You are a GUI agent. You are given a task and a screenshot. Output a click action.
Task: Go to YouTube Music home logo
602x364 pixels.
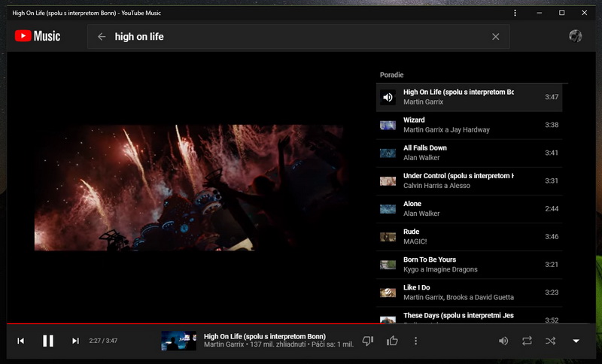(x=38, y=36)
